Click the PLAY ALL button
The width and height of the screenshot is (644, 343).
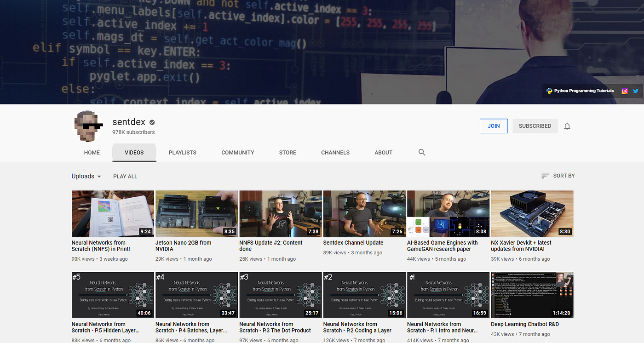[125, 176]
